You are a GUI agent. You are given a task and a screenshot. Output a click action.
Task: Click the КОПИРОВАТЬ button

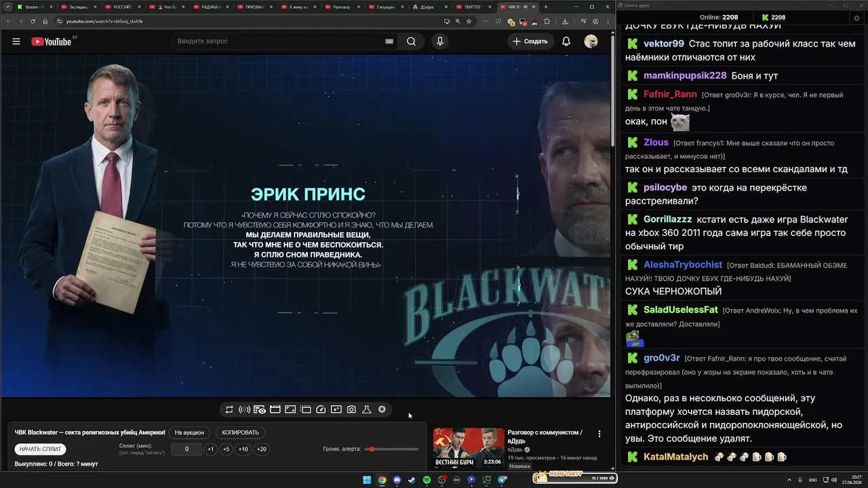click(x=240, y=432)
